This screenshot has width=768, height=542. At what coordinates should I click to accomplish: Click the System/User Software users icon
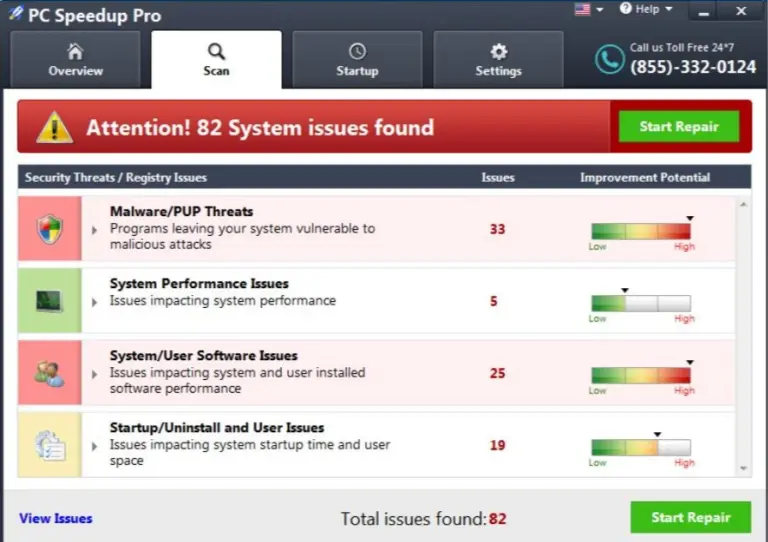click(49, 374)
